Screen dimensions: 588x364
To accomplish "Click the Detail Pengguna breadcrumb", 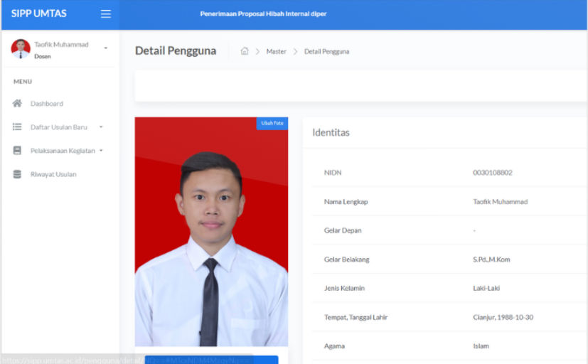I will (326, 51).
